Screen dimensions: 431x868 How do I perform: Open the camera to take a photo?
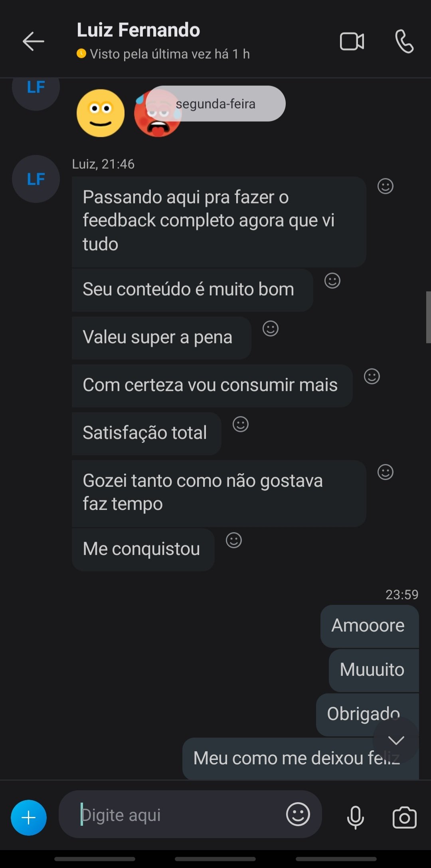404,818
